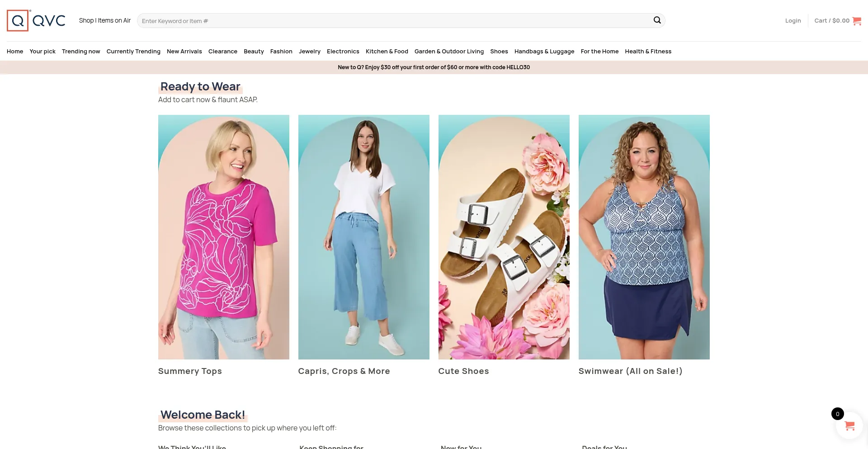Open Currently Trending menu item
Viewport: 868px width, 449px height.
click(x=133, y=52)
